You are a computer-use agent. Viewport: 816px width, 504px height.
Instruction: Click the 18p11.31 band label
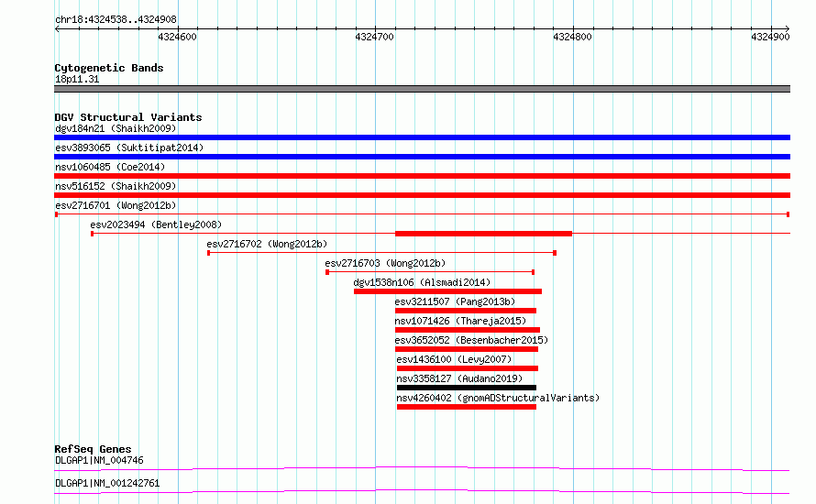77,79
